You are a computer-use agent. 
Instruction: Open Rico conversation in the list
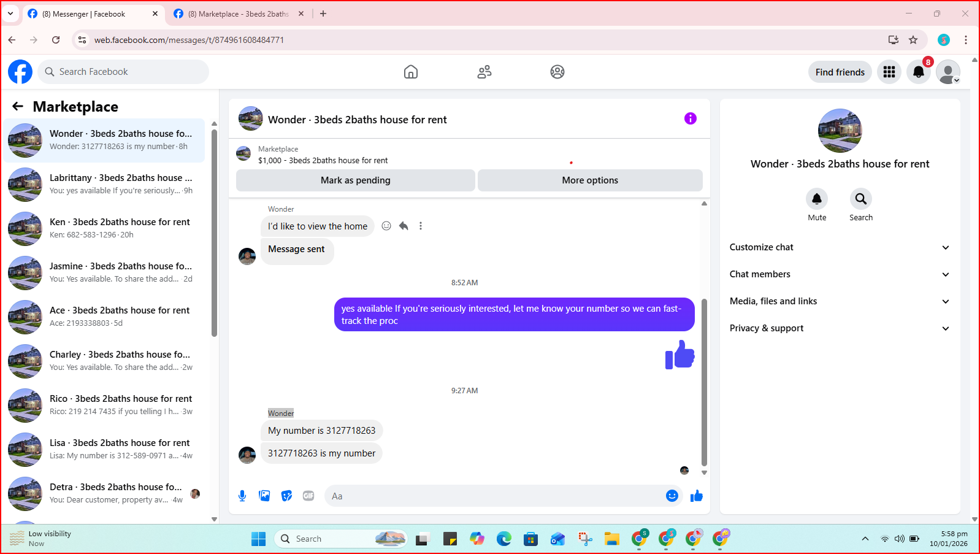coord(104,405)
